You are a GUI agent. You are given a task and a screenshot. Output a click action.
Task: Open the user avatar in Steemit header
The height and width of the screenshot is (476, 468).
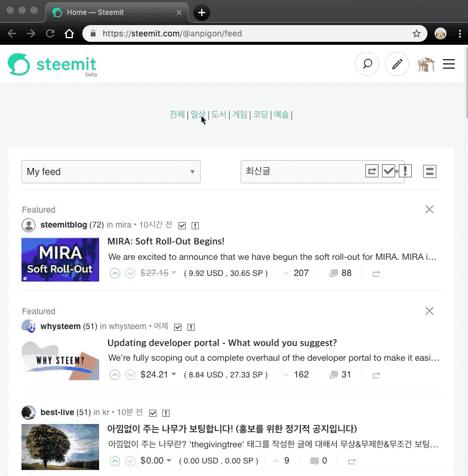click(426, 65)
